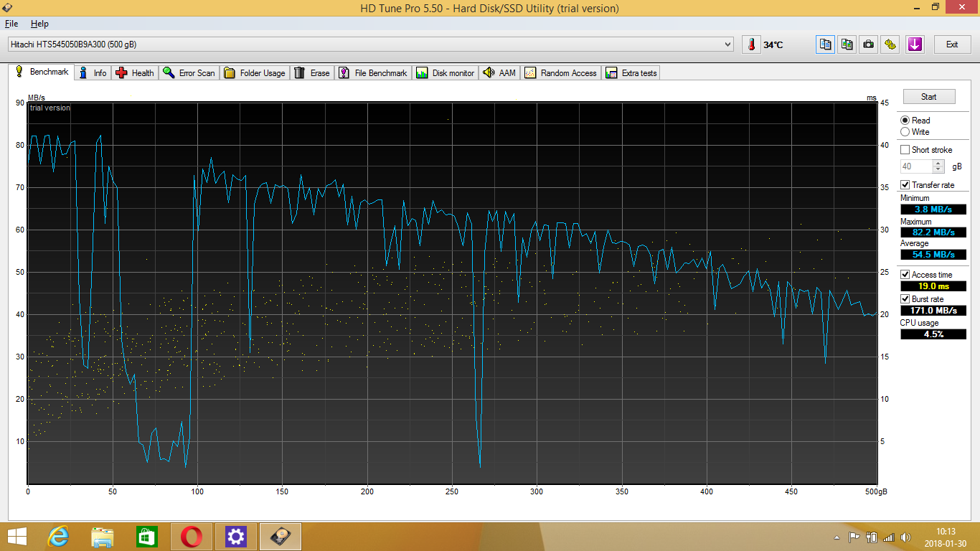Select the Write radio button
Screen dimensions: 980x551
pyautogui.click(x=905, y=132)
